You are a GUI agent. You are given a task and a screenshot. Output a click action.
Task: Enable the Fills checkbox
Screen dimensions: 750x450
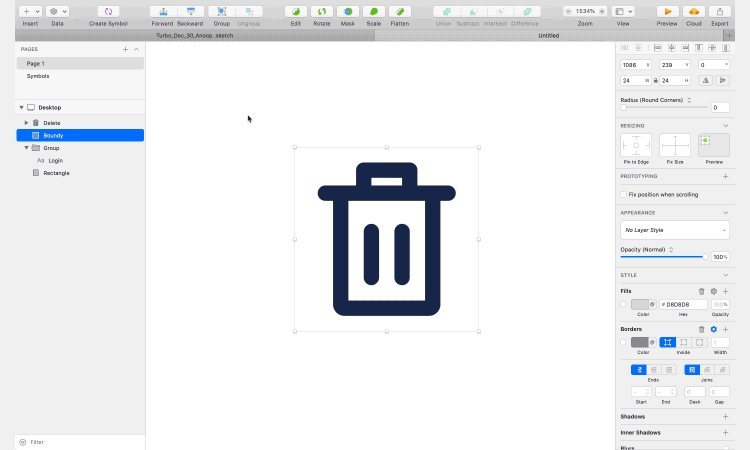pyautogui.click(x=623, y=304)
